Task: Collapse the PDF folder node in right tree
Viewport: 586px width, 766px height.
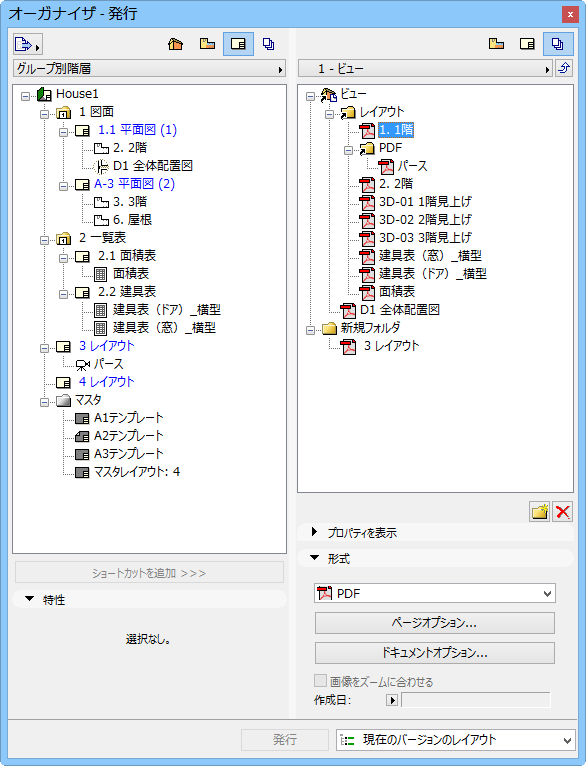Action: coord(349,150)
